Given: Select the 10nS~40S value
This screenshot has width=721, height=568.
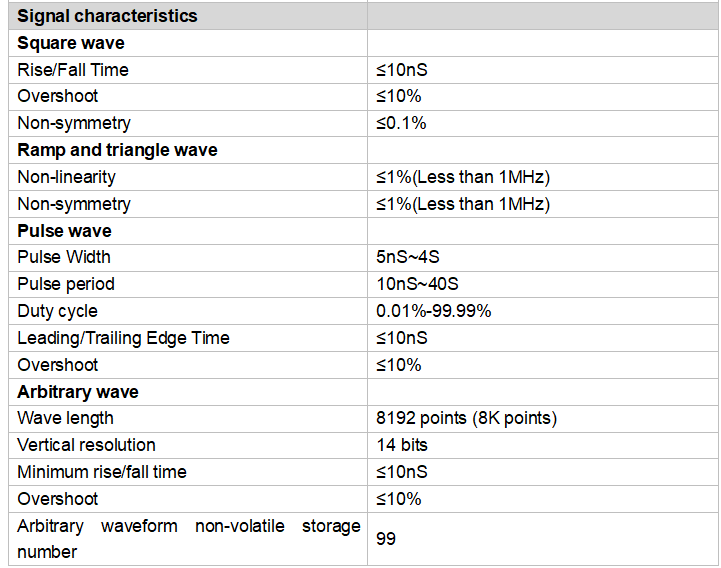Looking at the screenshot, I should 418,284.
